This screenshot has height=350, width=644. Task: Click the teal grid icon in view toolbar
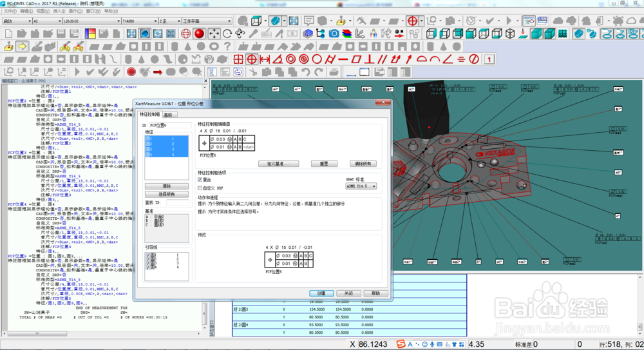pos(562,34)
